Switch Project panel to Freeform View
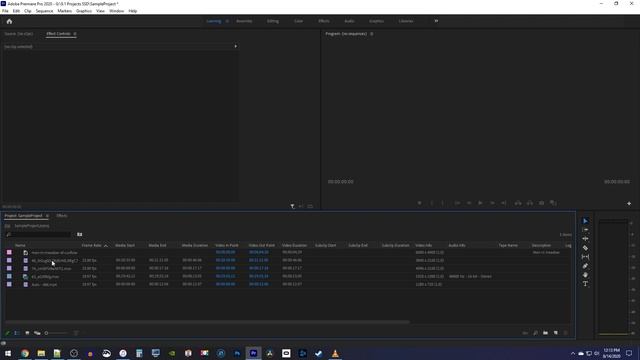 click(x=37, y=333)
